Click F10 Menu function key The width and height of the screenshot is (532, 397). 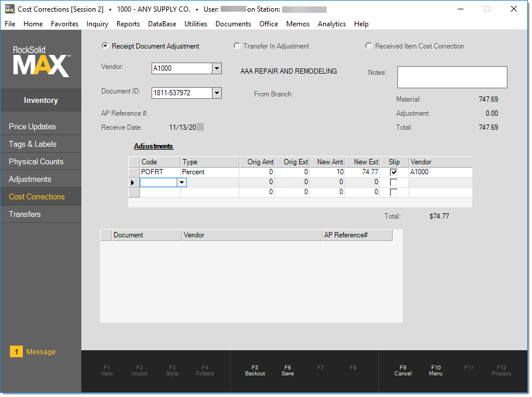point(435,371)
